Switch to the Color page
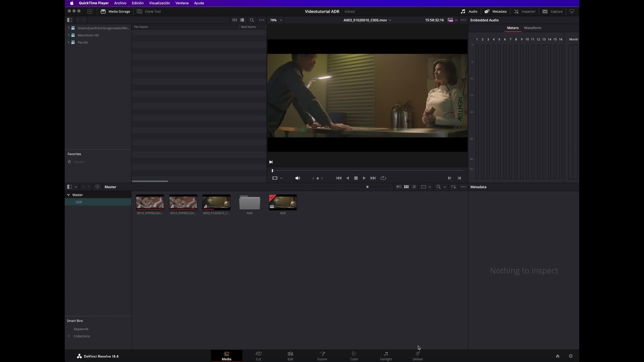644x362 pixels. [354, 356]
